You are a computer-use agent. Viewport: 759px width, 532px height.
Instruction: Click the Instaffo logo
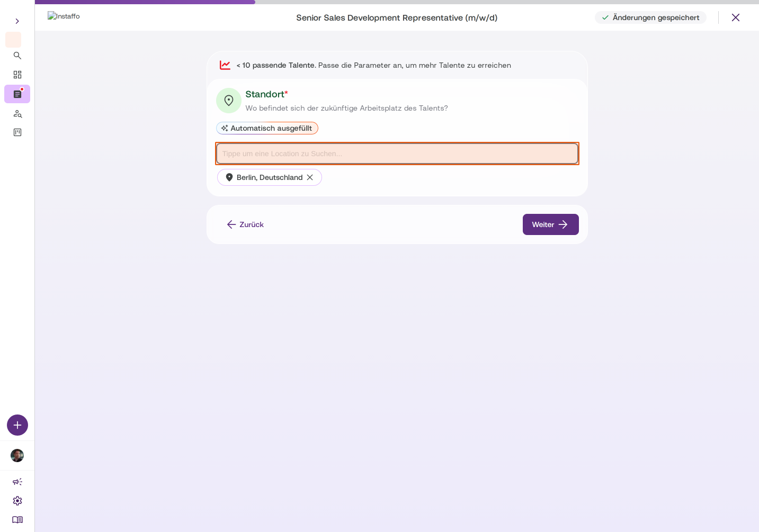point(64,16)
